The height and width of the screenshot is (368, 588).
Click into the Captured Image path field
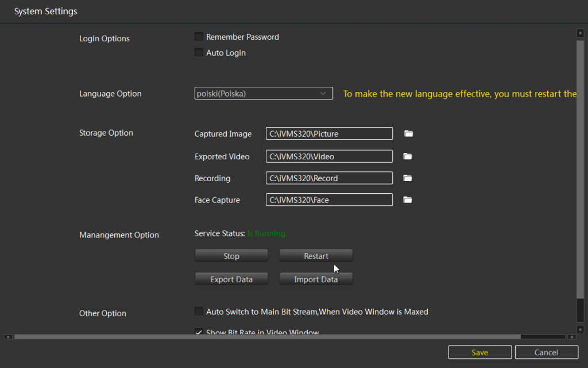[329, 134]
